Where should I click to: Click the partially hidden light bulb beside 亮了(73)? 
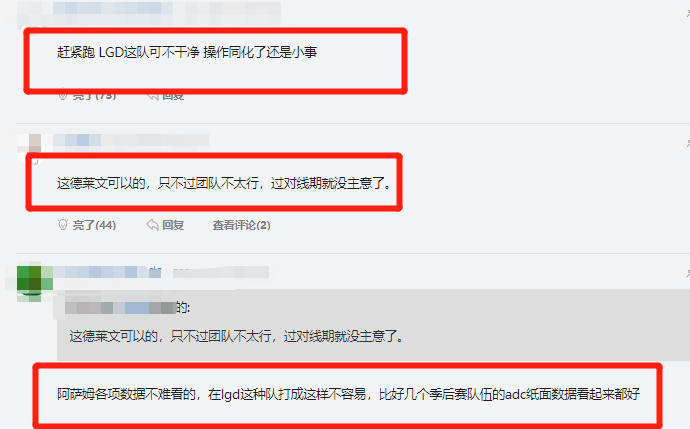tap(63, 96)
